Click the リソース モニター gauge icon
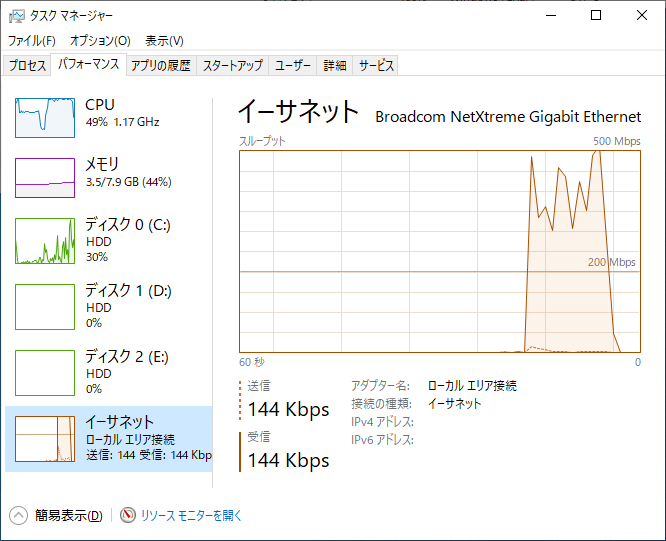The image size is (666, 541). pyautogui.click(x=127, y=515)
